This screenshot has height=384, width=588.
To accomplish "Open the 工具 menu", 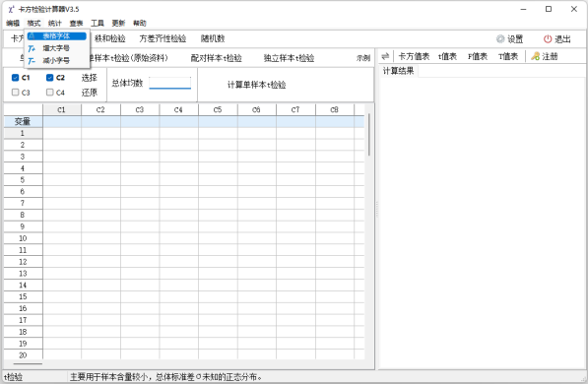I will tap(98, 23).
